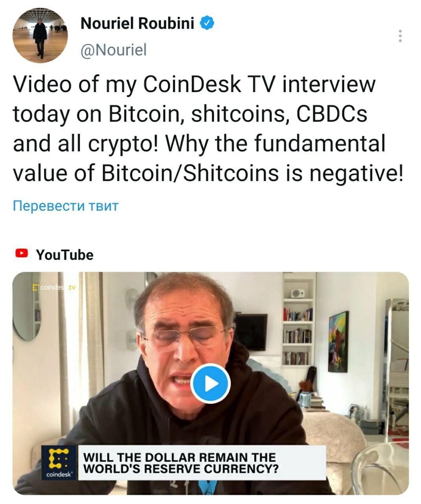The image size is (421, 504).
Task: Play the CoinDesk TV interview video
Action: pos(210,384)
